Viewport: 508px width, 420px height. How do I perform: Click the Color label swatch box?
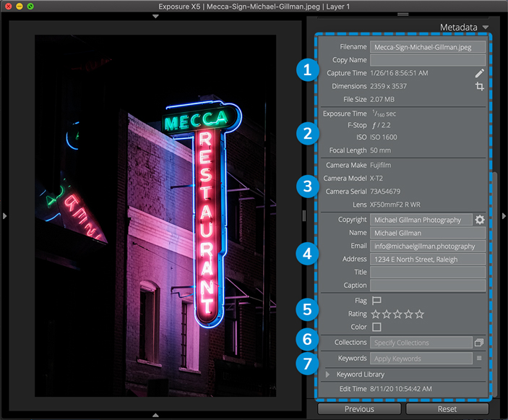(x=376, y=327)
